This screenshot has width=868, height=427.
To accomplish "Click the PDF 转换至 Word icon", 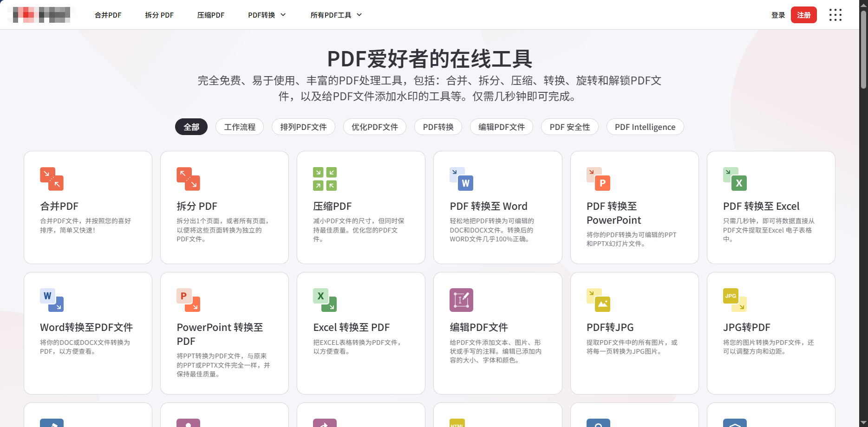I will click(461, 179).
